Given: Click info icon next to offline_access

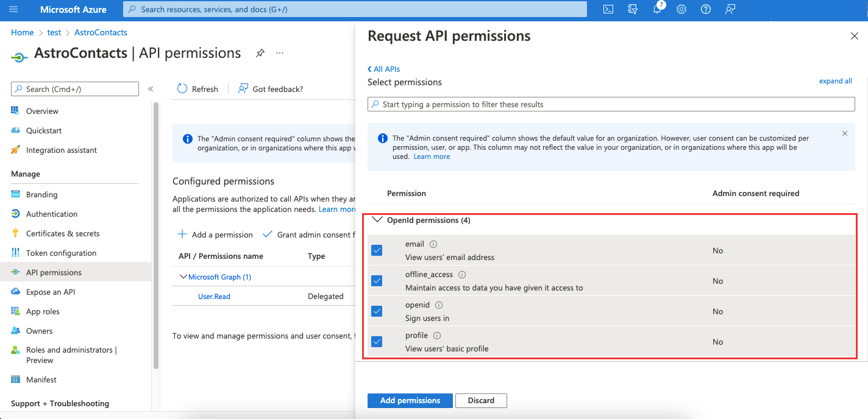Looking at the screenshot, I should tap(462, 275).
